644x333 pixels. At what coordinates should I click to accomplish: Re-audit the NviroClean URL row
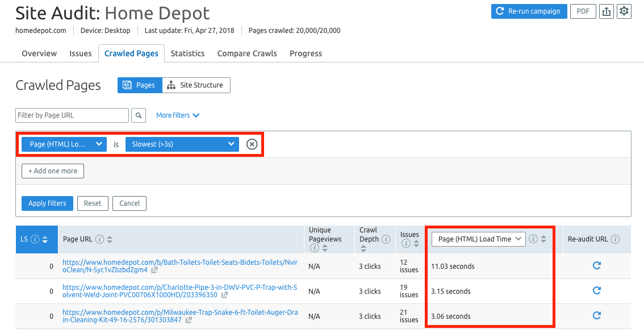click(x=597, y=265)
